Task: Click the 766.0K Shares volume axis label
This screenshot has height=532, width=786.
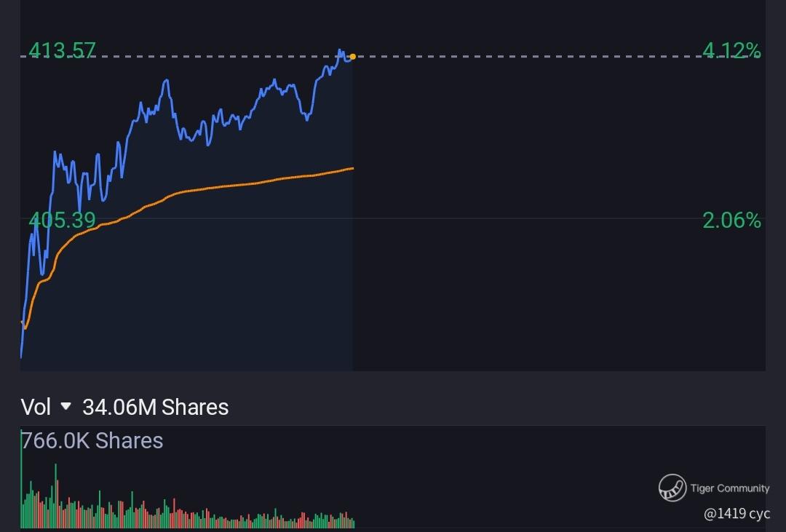Action: [92, 441]
